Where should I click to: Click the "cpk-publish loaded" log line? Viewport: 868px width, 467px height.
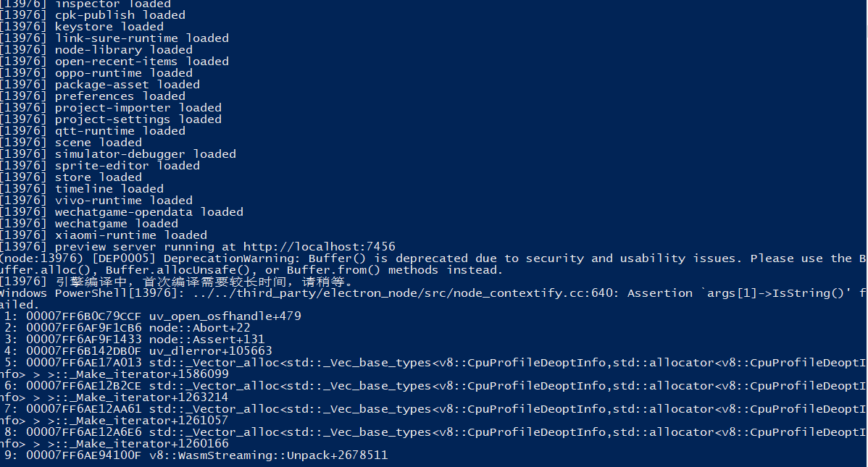click(x=120, y=15)
